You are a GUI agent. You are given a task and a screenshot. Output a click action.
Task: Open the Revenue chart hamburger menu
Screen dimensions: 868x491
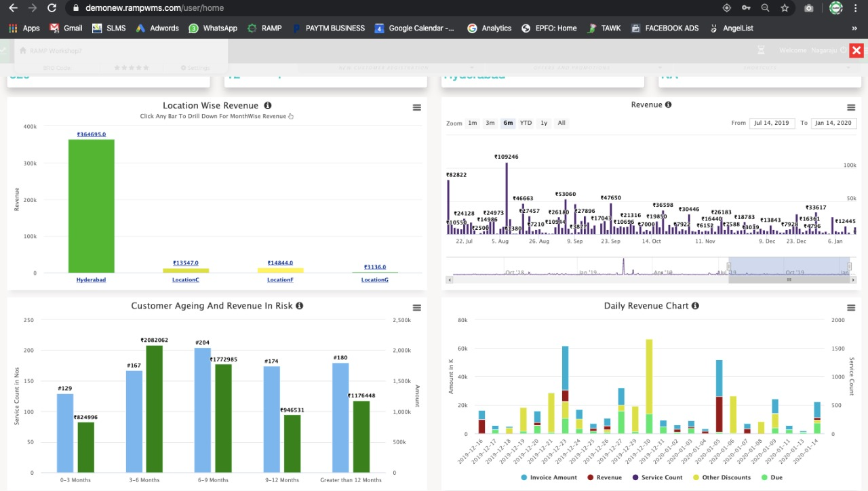(x=850, y=108)
